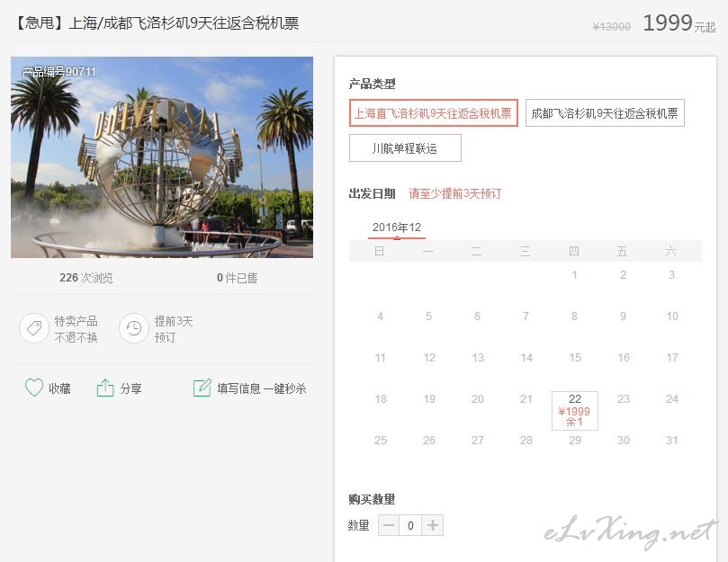Click the 请至少提前3天预订 notice text
The image size is (728, 562).
click(x=455, y=193)
